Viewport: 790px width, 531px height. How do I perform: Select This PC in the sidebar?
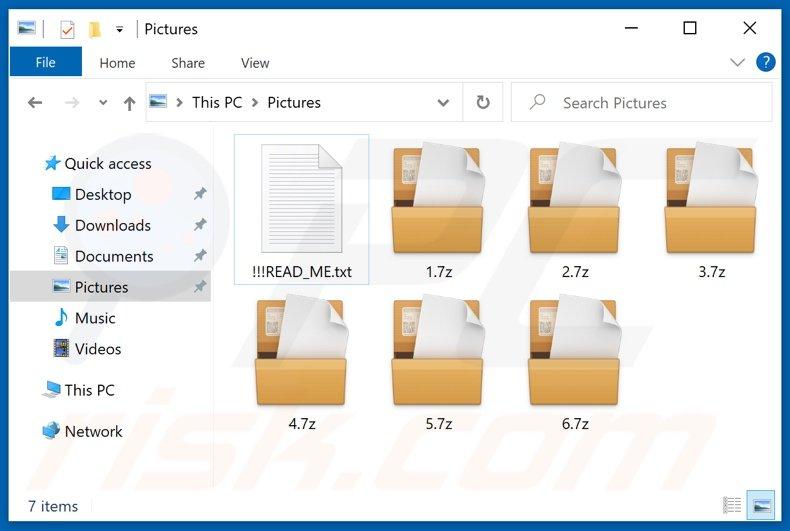tap(89, 390)
